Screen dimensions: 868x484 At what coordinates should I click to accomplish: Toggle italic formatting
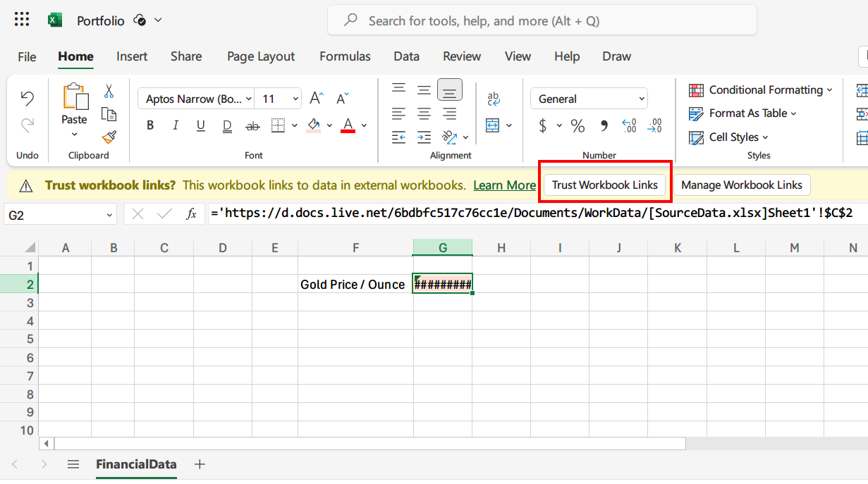click(x=175, y=125)
